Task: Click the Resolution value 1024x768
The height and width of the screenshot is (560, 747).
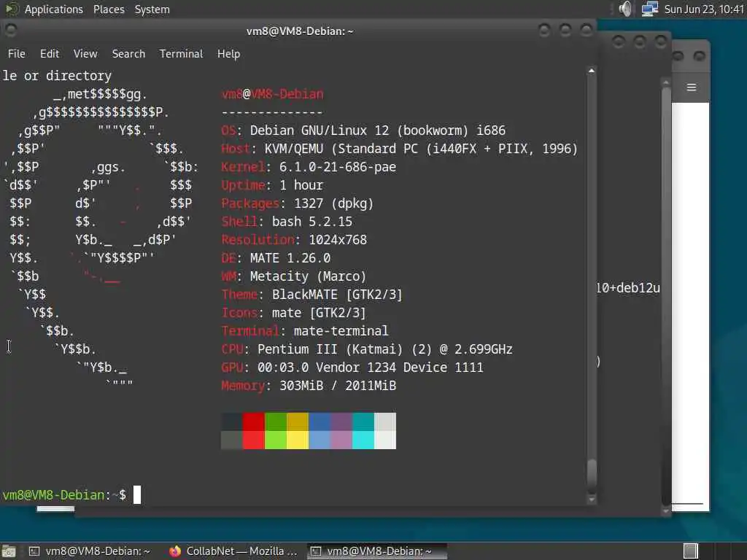Action: pyautogui.click(x=338, y=239)
